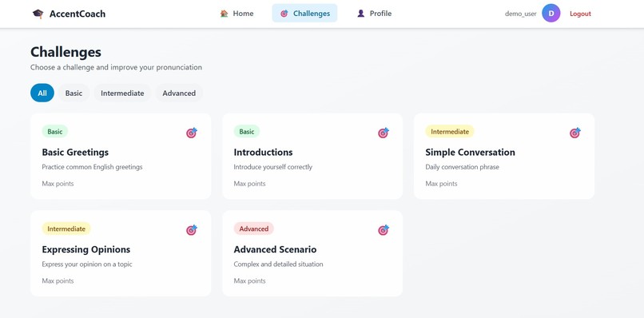Click 'Daily conversation phrase' description
The height and width of the screenshot is (318, 644).
coord(462,167)
